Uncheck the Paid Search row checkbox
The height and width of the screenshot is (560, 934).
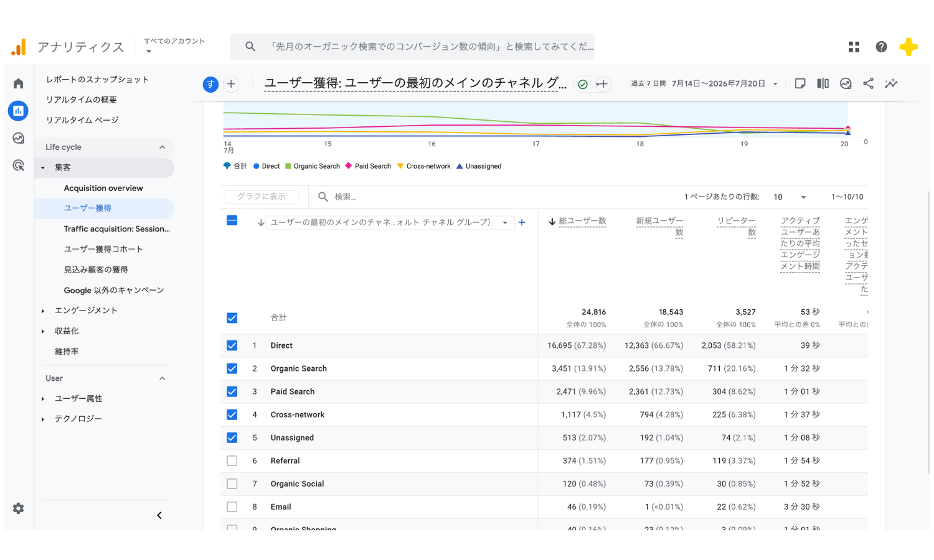(232, 391)
